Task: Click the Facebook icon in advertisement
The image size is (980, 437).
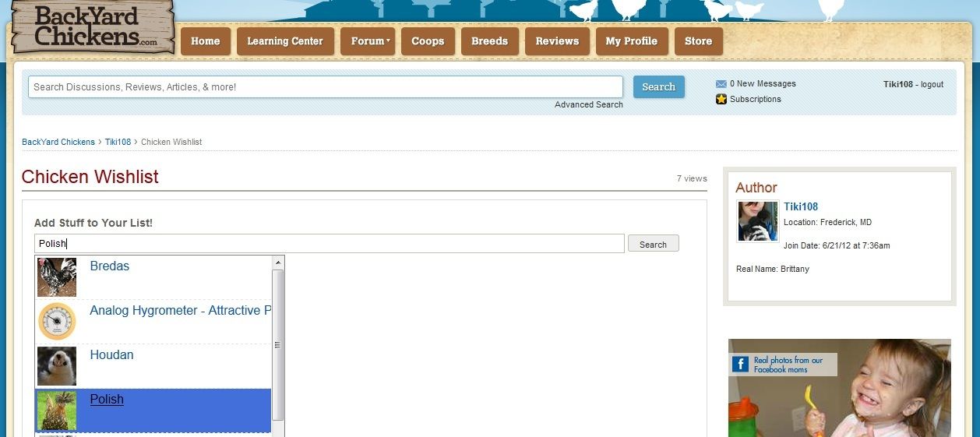Action: [x=740, y=365]
